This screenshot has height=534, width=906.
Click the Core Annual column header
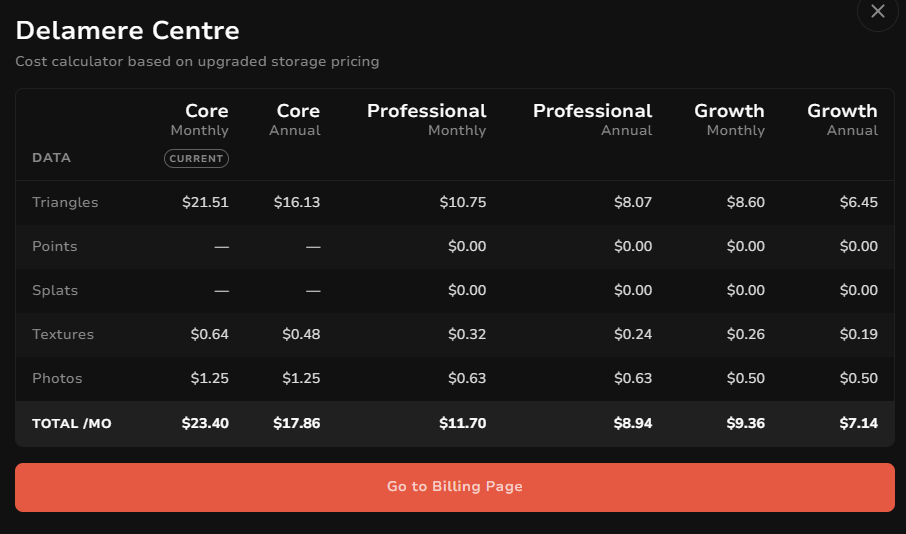point(295,120)
